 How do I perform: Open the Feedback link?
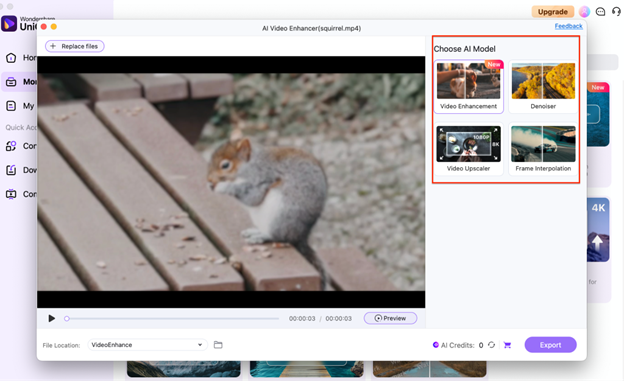[x=569, y=26]
